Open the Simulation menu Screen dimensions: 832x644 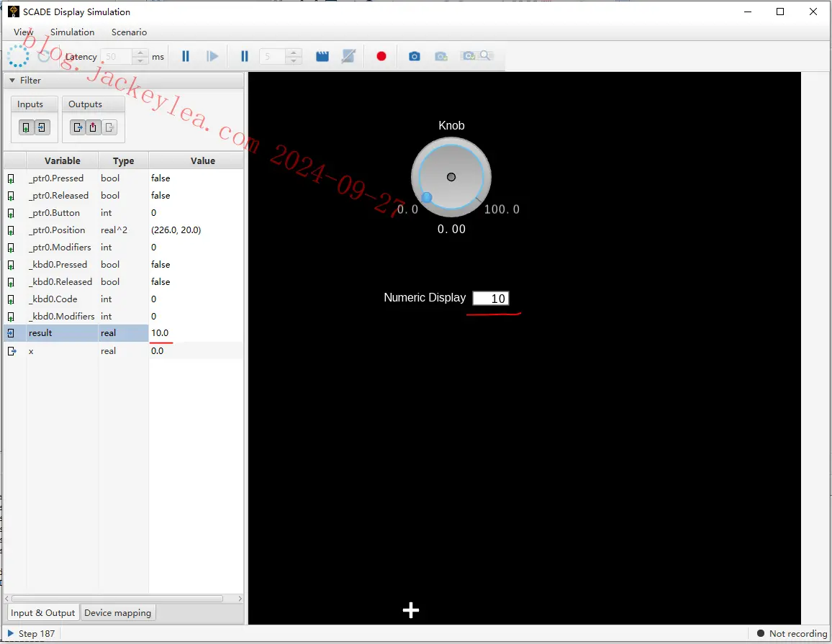[x=72, y=32]
